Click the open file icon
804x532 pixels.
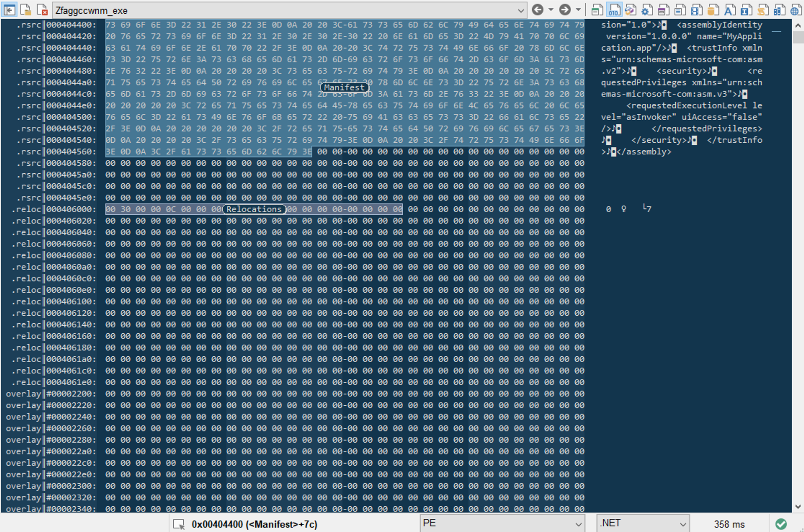click(x=26, y=10)
